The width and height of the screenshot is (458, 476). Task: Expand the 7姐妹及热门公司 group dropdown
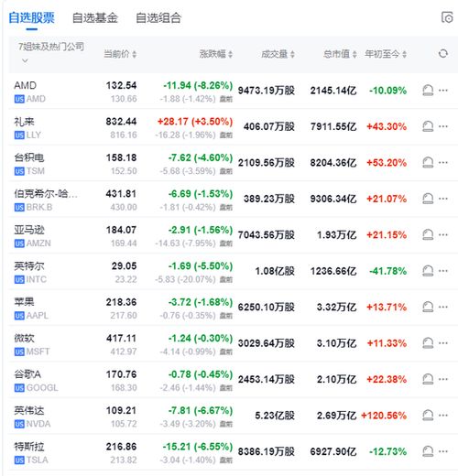point(25,60)
